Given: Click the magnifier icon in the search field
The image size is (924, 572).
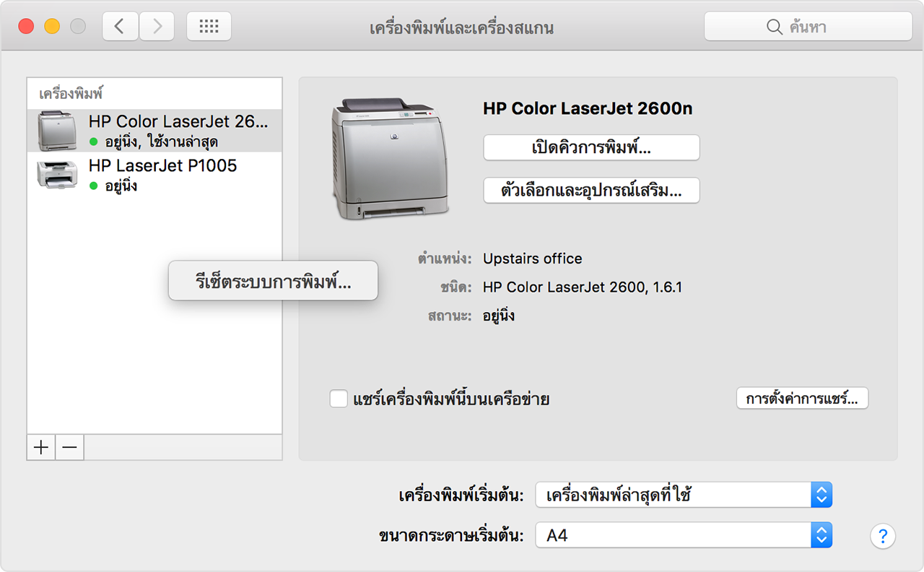Looking at the screenshot, I should [x=774, y=27].
